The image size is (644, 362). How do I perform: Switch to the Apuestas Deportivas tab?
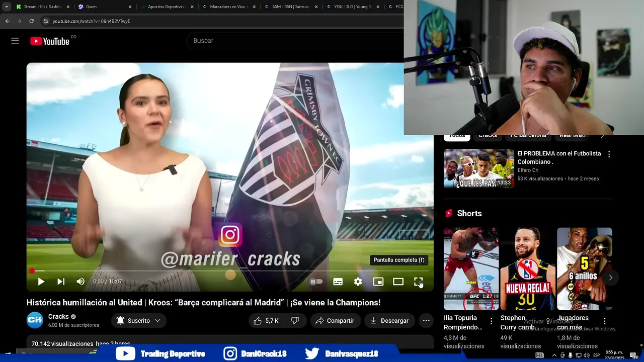(x=167, y=7)
